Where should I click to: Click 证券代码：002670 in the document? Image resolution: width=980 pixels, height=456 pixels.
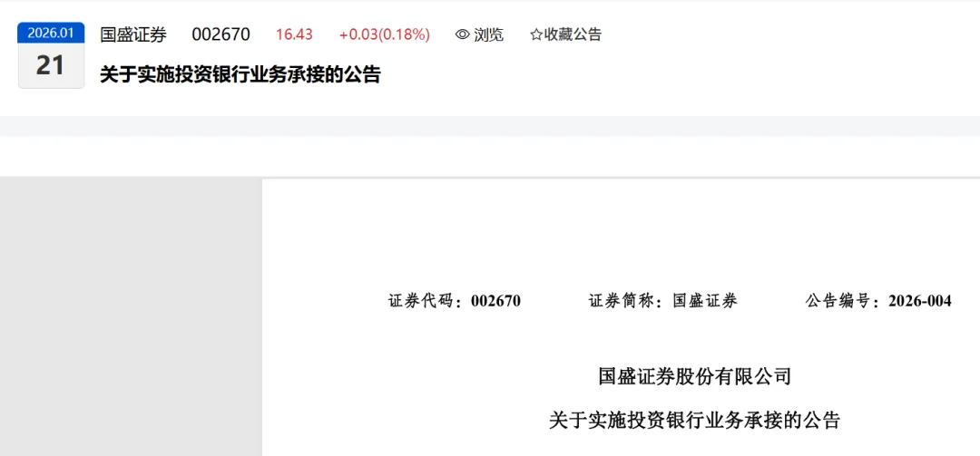coord(455,301)
